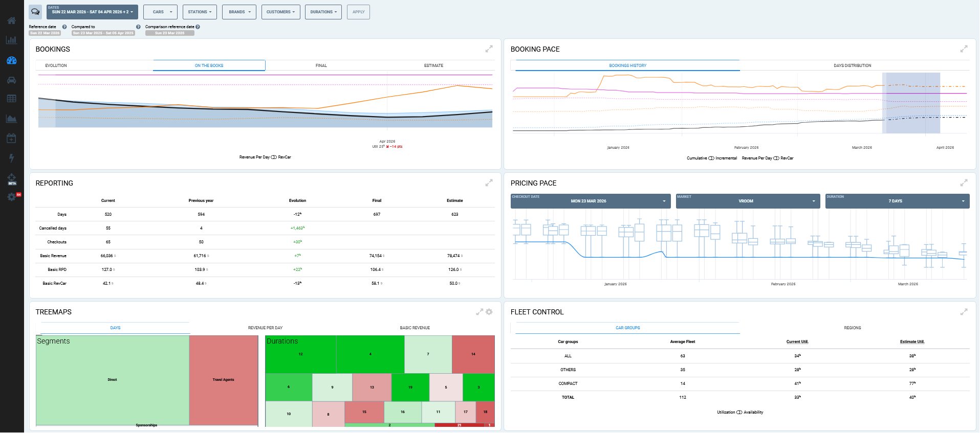Image resolution: width=980 pixels, height=433 pixels.
Task: Open the Dates range dropdown
Action: click(92, 12)
